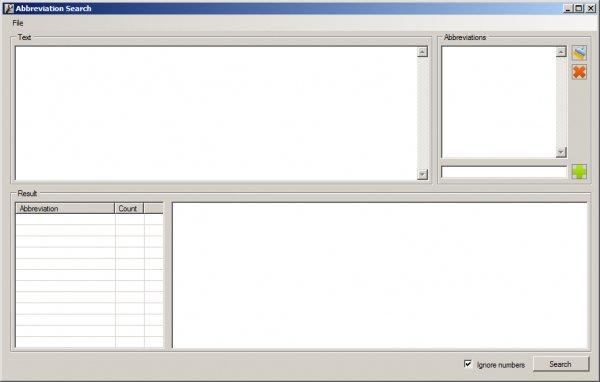Click the Abbreviation column header
Screen dimensions: 600x382
[65, 209]
